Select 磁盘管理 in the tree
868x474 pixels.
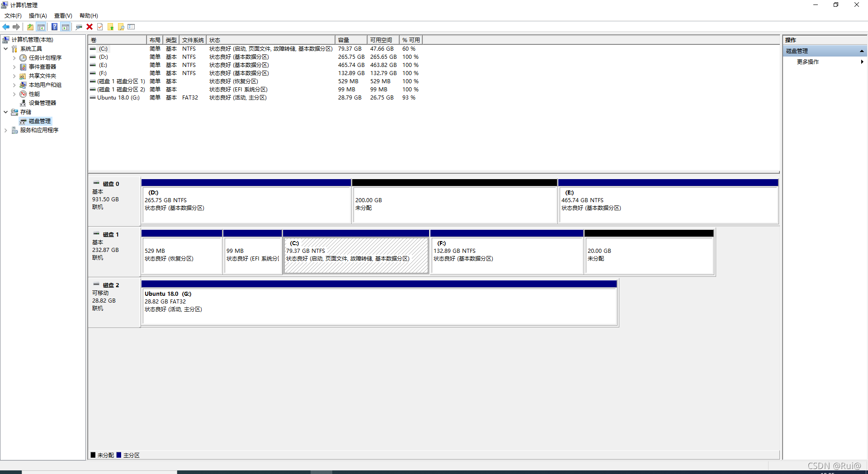(x=40, y=121)
